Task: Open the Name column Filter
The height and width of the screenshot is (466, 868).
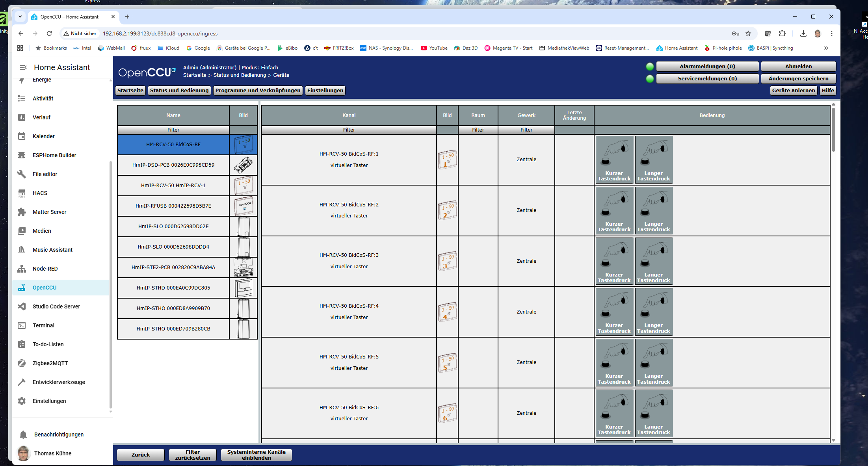Action: tap(173, 130)
